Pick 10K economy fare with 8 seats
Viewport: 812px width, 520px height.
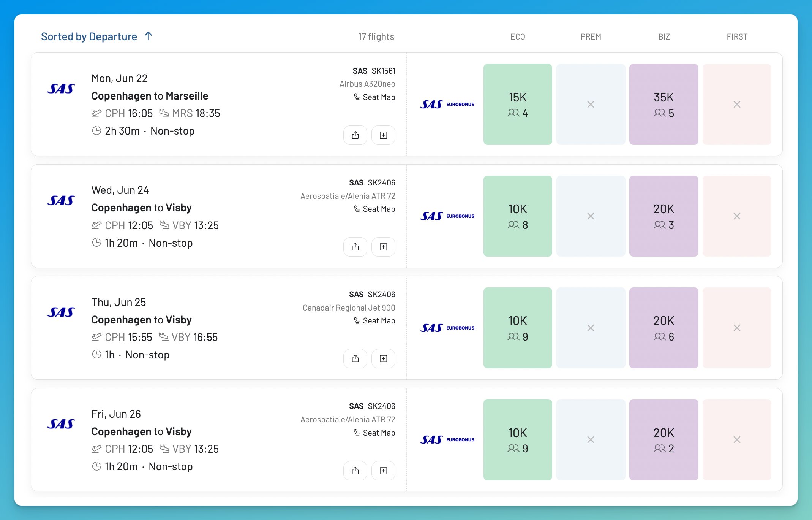tap(518, 216)
